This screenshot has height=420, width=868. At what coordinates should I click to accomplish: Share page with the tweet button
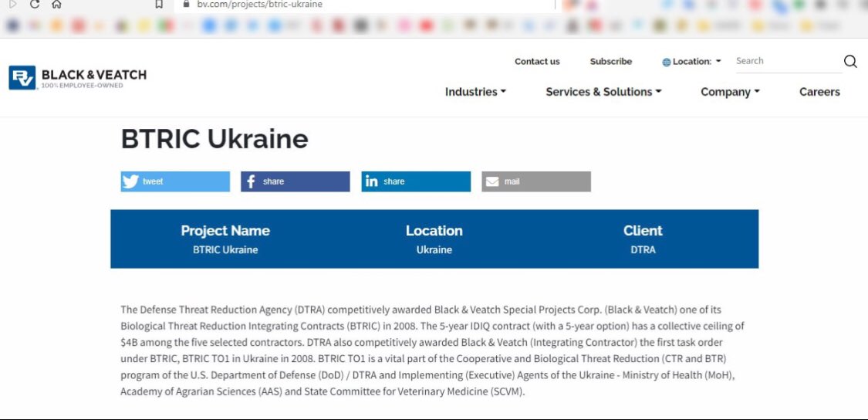(x=175, y=181)
